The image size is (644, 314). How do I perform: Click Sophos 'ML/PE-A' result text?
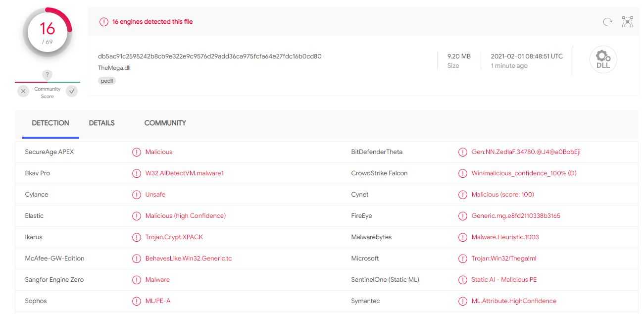pos(158,301)
